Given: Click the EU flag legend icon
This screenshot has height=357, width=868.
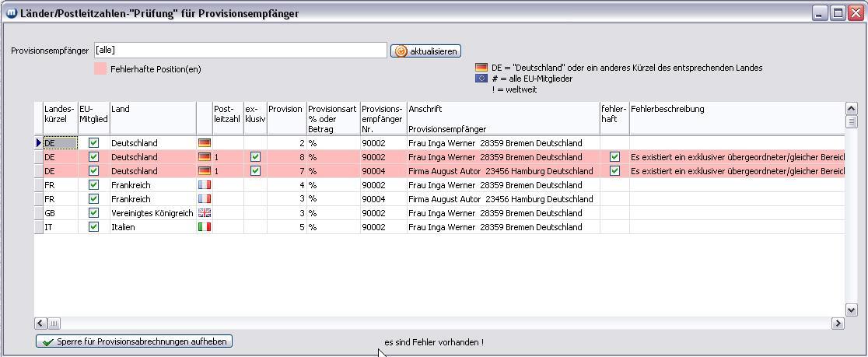Looking at the screenshot, I should click(481, 79).
